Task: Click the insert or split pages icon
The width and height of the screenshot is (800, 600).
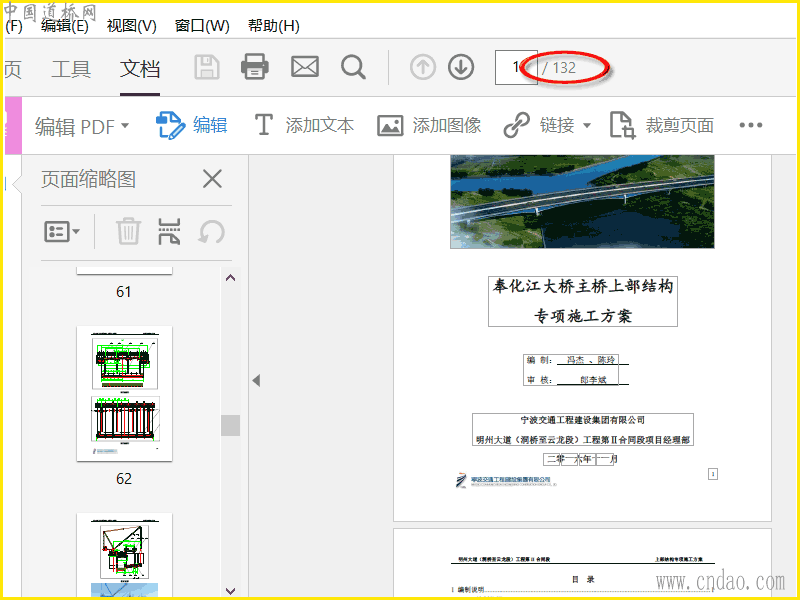Action: point(169,232)
